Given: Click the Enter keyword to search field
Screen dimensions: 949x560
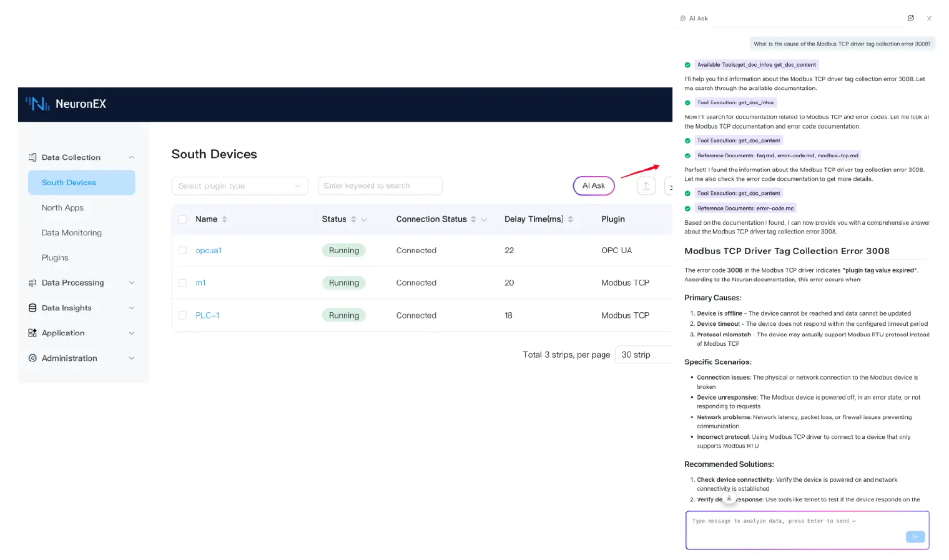Looking at the screenshot, I should (380, 186).
